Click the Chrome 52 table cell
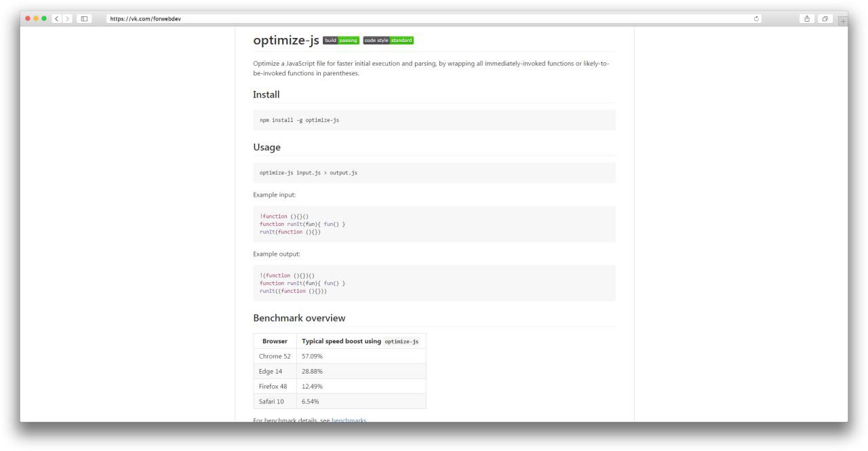Screen dimensions: 868x451 tap(275, 356)
